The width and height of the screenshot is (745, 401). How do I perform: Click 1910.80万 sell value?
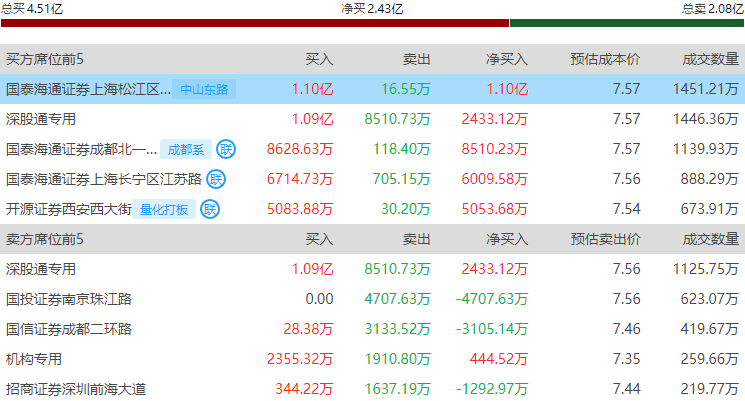(x=398, y=359)
